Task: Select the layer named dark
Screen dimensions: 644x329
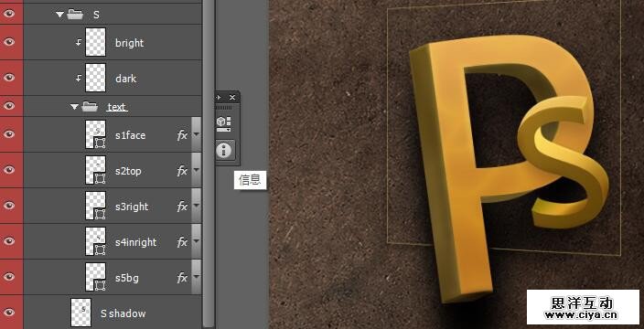Action: click(125, 79)
